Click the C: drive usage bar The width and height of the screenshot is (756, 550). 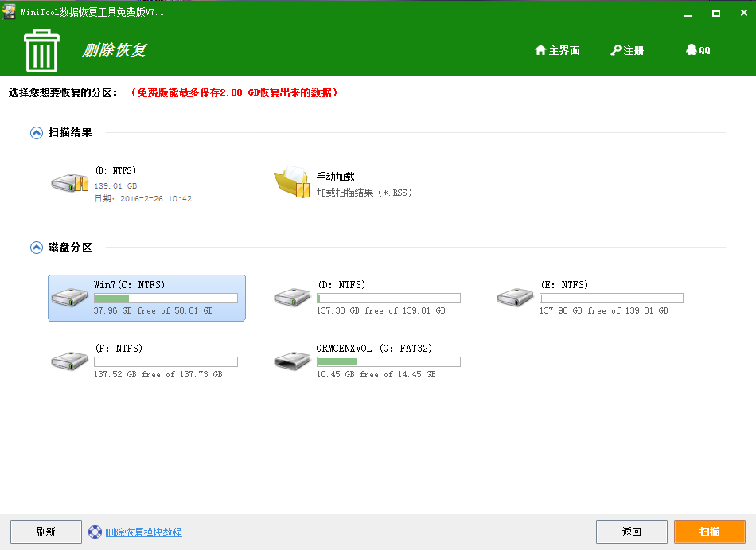click(166, 298)
